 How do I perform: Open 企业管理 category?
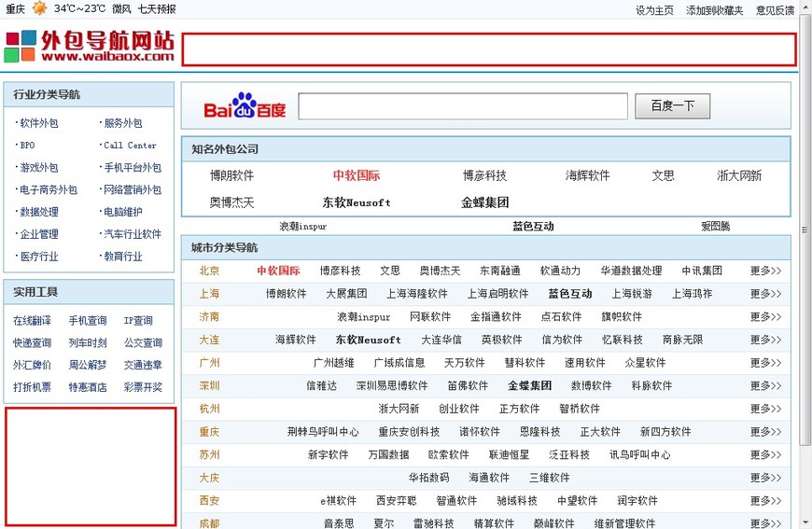[x=39, y=234]
